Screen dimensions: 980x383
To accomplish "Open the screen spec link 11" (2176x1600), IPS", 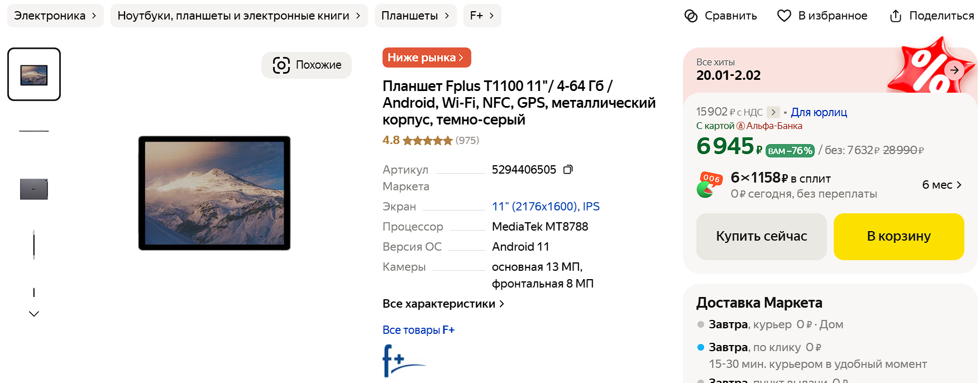I will [x=546, y=207].
